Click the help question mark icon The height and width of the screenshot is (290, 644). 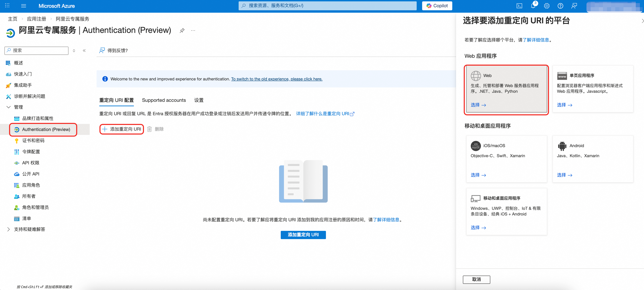560,6
